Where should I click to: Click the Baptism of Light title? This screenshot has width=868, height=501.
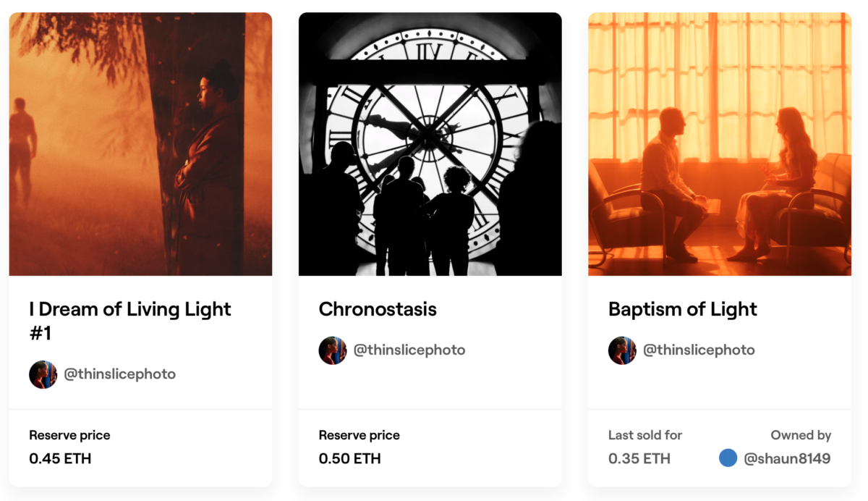(x=682, y=309)
